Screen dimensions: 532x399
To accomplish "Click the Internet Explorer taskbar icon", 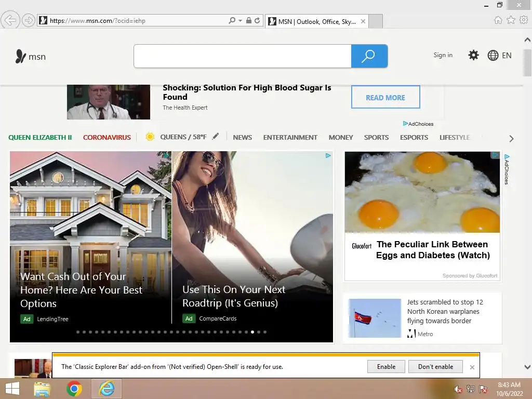I will pyautogui.click(x=107, y=389).
